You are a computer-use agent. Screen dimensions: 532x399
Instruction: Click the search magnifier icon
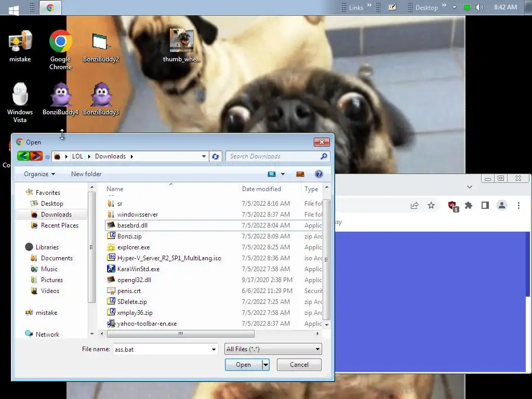coord(324,156)
